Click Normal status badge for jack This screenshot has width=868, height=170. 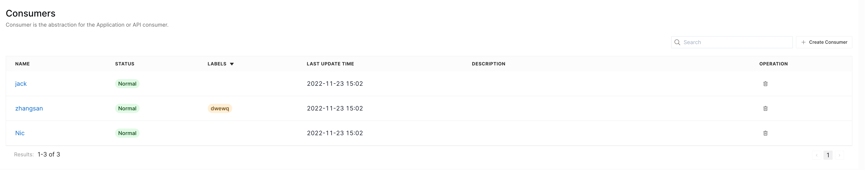pyautogui.click(x=127, y=83)
